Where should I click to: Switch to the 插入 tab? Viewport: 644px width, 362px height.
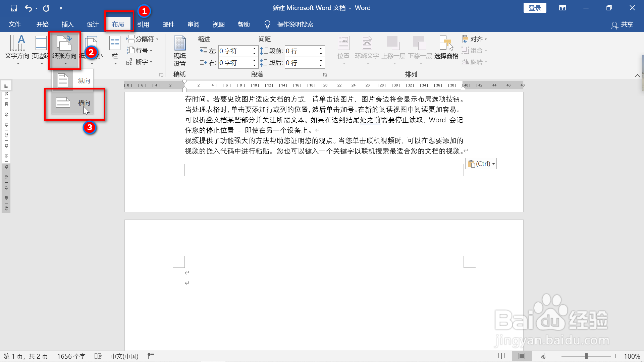click(67, 24)
